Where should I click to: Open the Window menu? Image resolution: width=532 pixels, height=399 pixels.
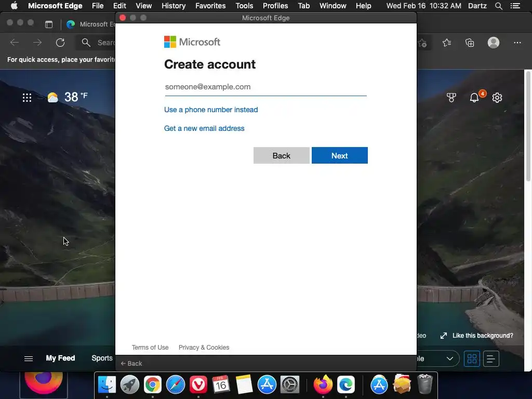coord(333,6)
